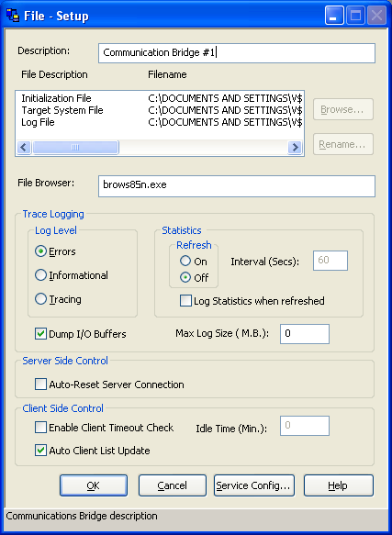Click the Target System File path
Viewport: 392px width, 535px height.
(225, 110)
